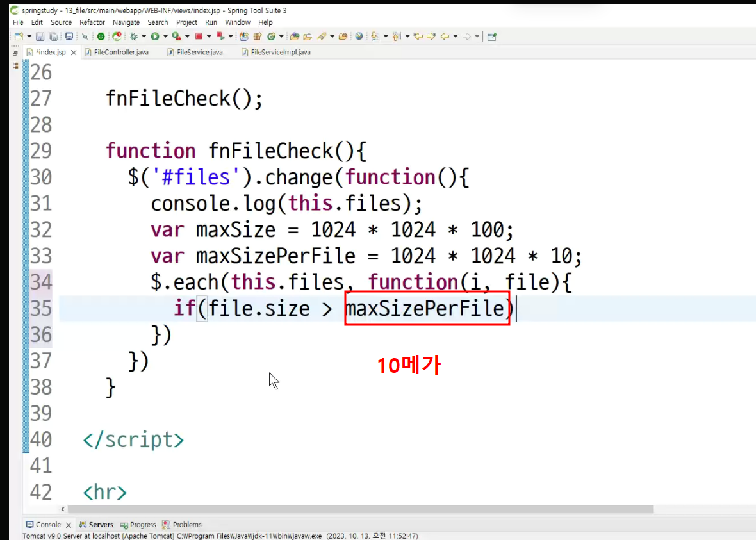Image resolution: width=756 pixels, height=540 pixels.
Task: Expand the external tools run dropdown
Action: pyautogui.click(x=187, y=37)
